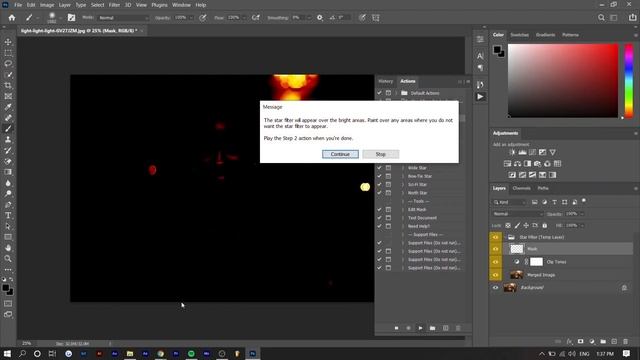Click the Levels adjustment icon
This screenshot has height=360, width=640.
tap(522, 152)
